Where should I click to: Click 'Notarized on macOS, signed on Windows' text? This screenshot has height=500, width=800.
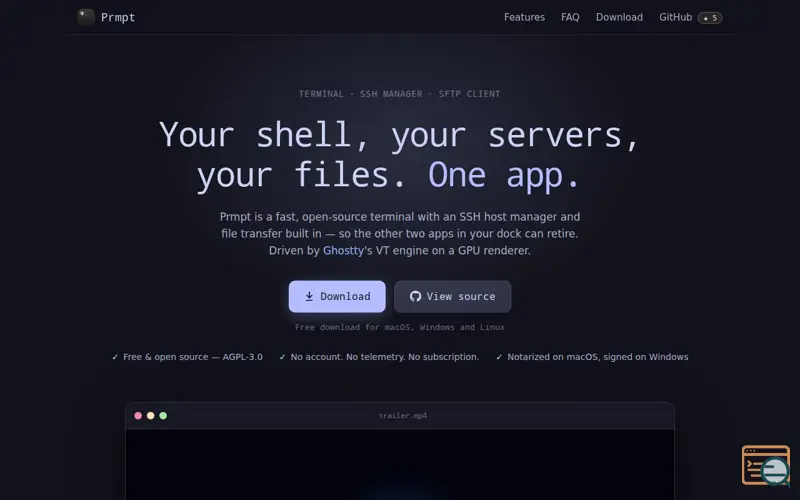(x=597, y=357)
